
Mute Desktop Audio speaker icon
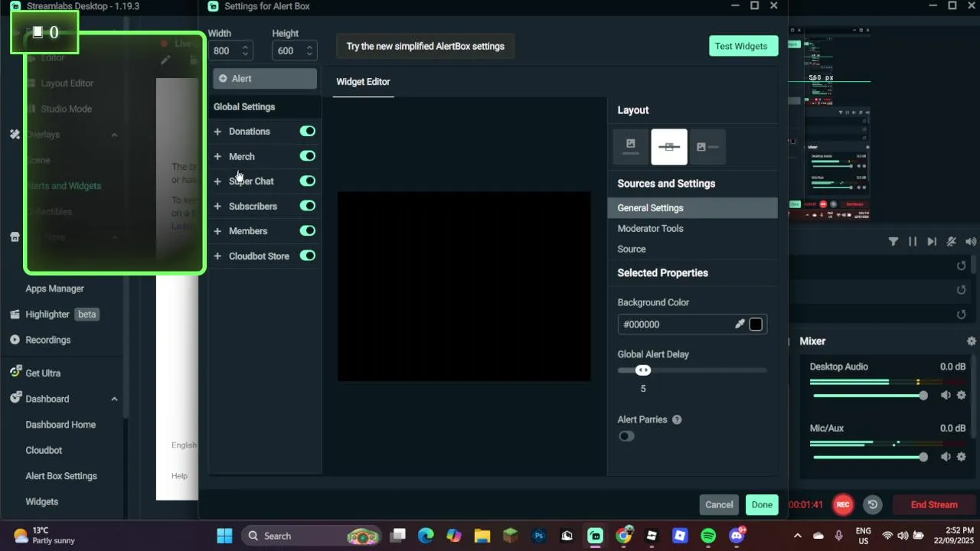pyautogui.click(x=946, y=395)
